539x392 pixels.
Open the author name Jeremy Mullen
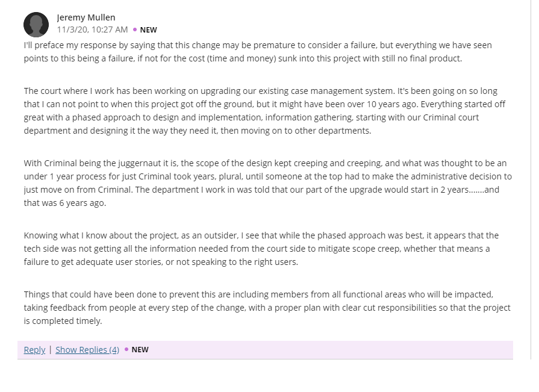(x=86, y=17)
